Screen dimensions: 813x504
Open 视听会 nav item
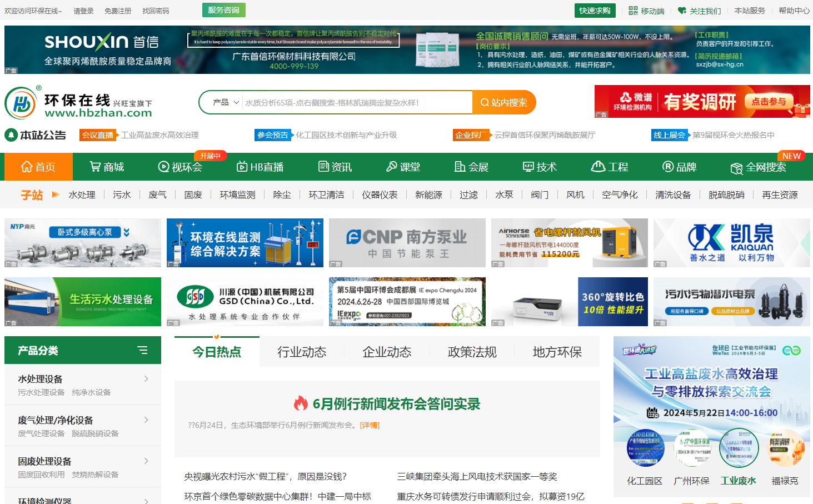(x=180, y=167)
